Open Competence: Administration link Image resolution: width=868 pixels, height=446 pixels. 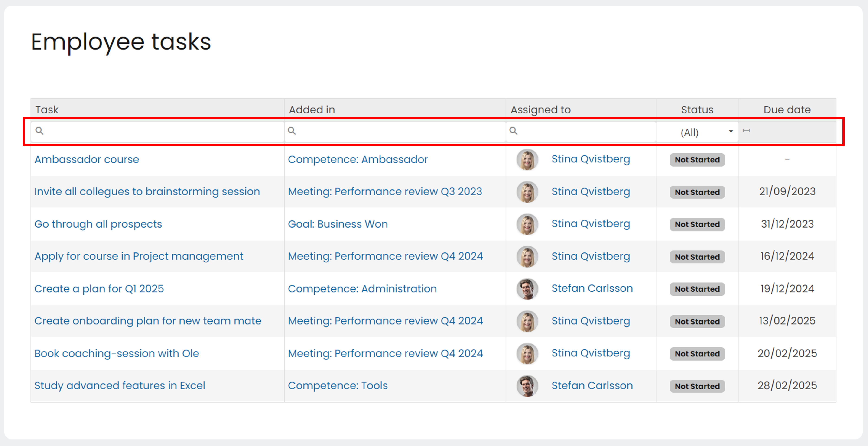(x=362, y=289)
